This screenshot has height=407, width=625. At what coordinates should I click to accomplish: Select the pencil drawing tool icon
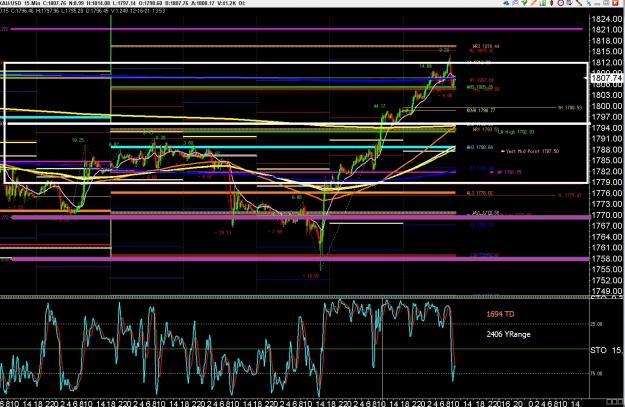point(534,3)
